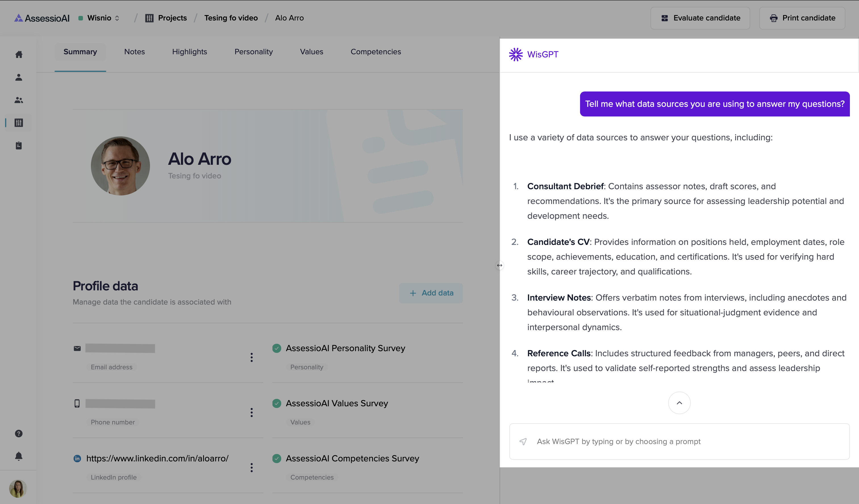
Task: Click the Consultant Debrief heading
Action: (565, 187)
